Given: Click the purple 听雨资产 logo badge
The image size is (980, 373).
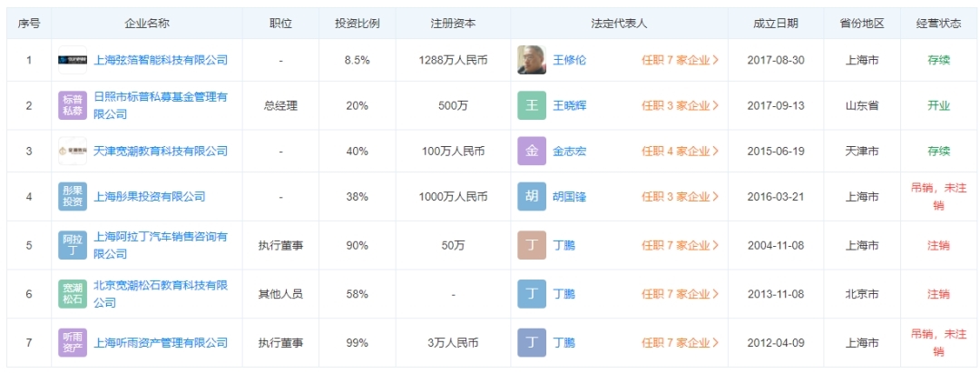Looking at the screenshot, I should [x=73, y=342].
